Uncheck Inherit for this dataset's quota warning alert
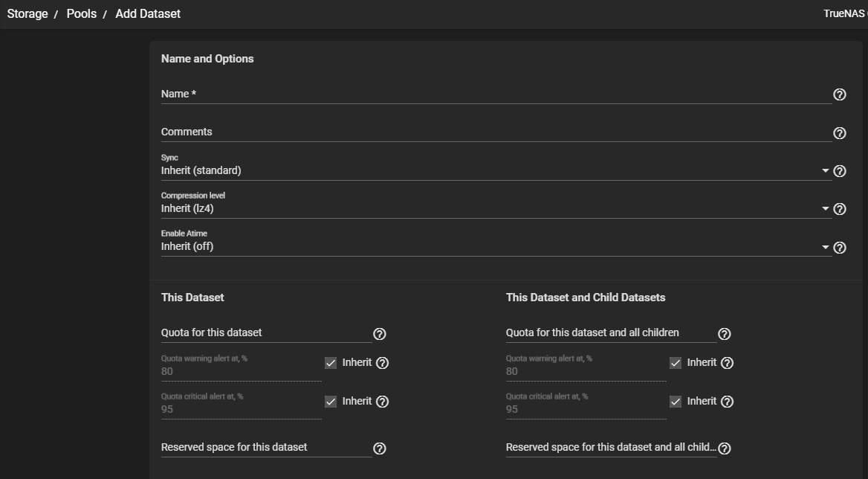868x479 pixels. point(331,363)
